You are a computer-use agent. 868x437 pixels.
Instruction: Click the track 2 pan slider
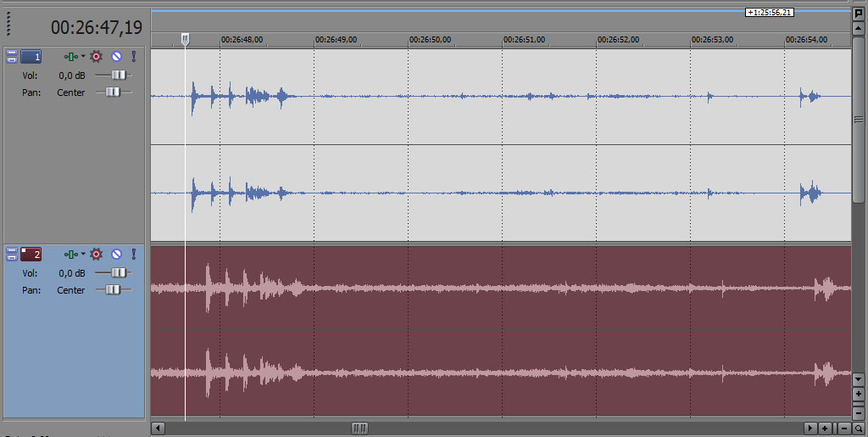point(114,289)
